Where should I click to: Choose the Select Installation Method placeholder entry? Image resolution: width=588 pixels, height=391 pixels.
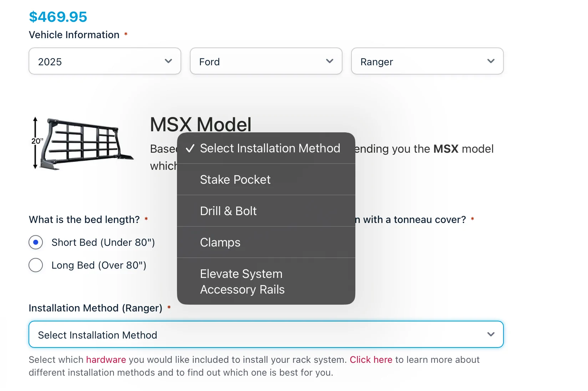point(266,148)
